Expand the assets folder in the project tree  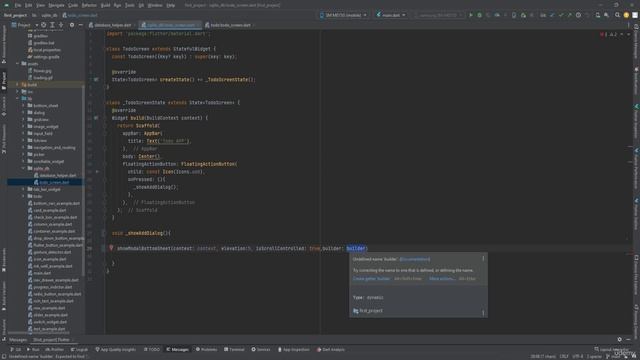pos(18,64)
